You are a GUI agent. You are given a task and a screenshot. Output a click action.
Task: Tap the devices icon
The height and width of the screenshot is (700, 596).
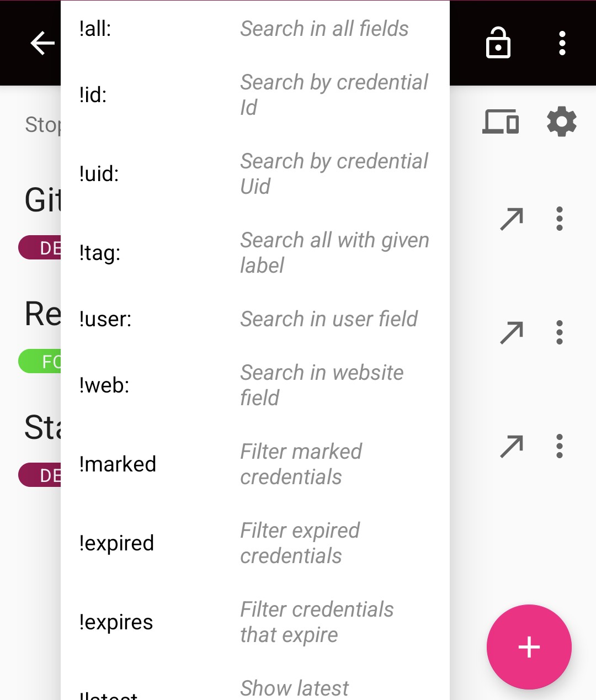tap(501, 122)
